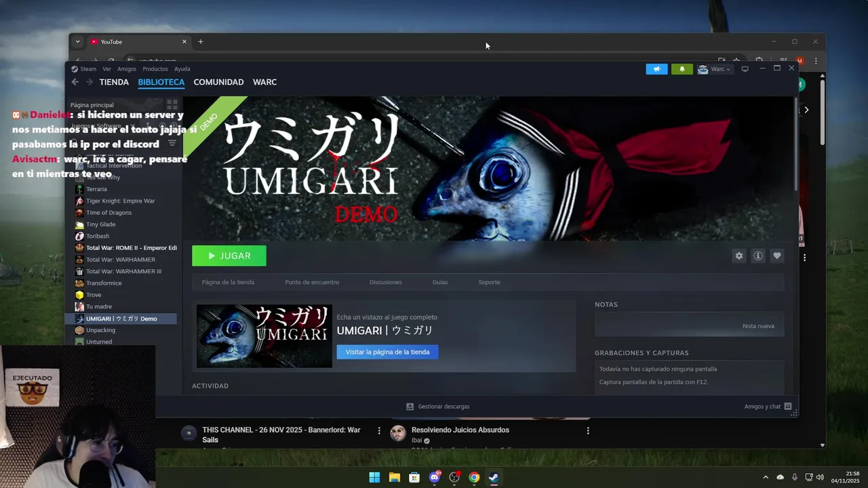Switch Steam to Big Picture mode icon
This screenshot has width=868, height=488.
coord(745,69)
